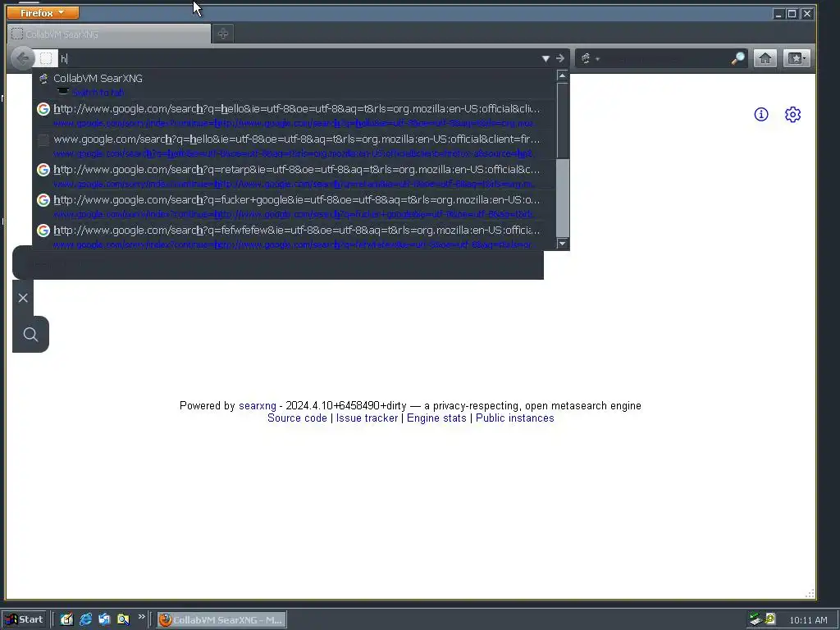Click the network connection tray icon
840x630 pixels.
(x=756, y=619)
